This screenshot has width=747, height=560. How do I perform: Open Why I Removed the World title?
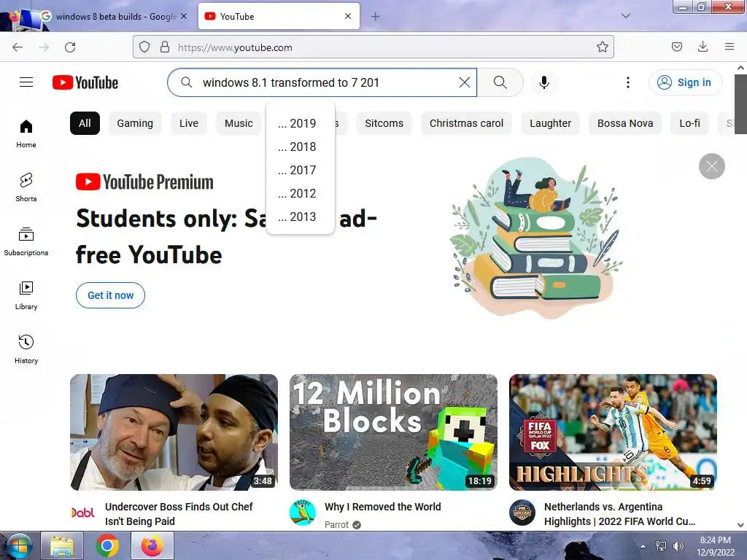(382, 507)
